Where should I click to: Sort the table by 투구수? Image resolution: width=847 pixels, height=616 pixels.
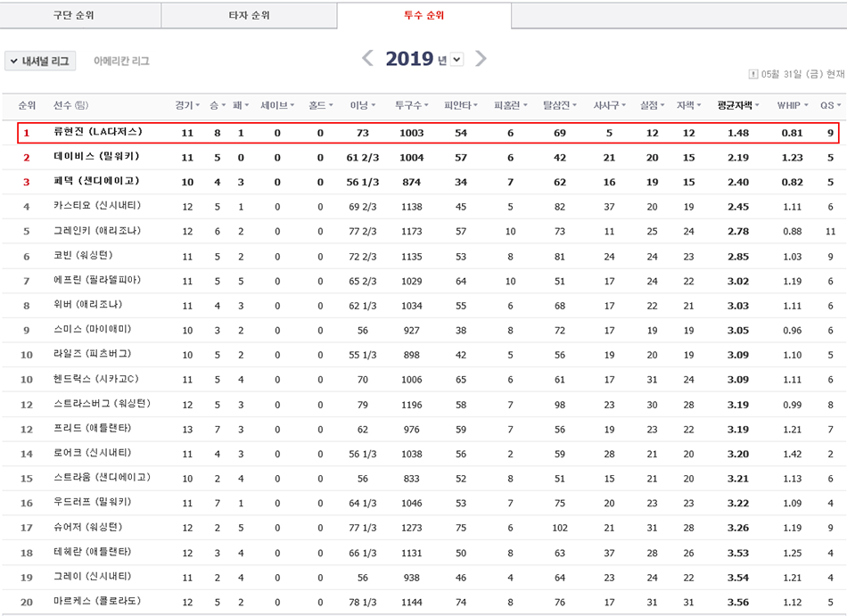click(413, 105)
